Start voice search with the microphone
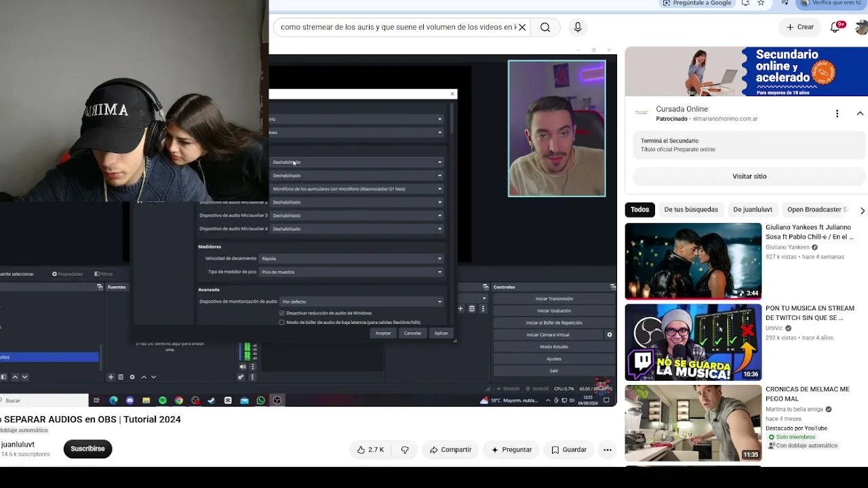Image resolution: width=868 pixels, height=488 pixels. tap(578, 27)
